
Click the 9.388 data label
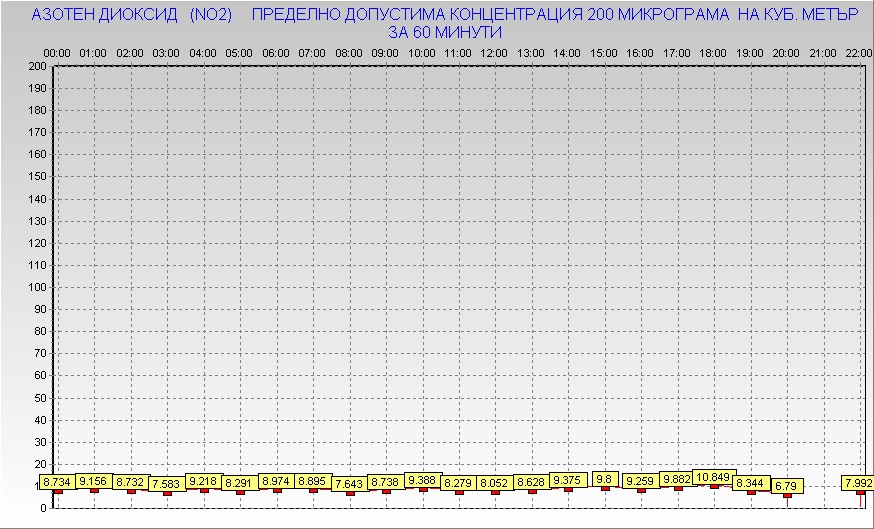(x=422, y=480)
